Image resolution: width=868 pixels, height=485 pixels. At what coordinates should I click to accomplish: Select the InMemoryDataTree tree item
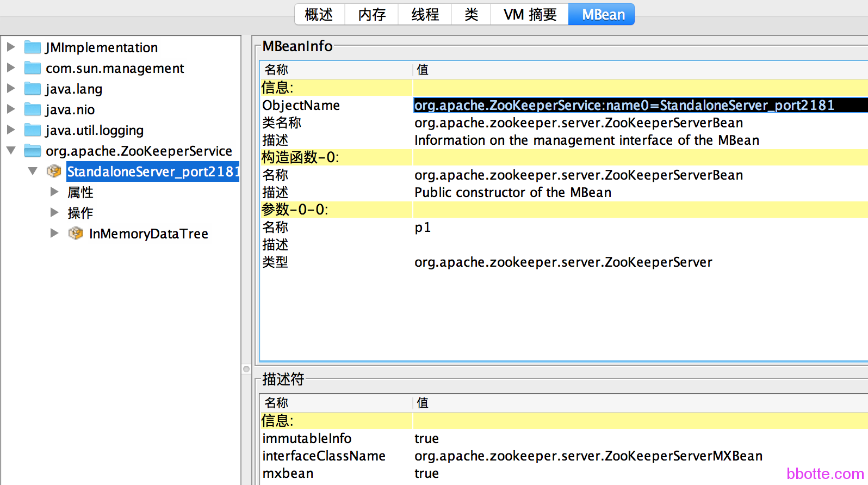click(x=148, y=234)
